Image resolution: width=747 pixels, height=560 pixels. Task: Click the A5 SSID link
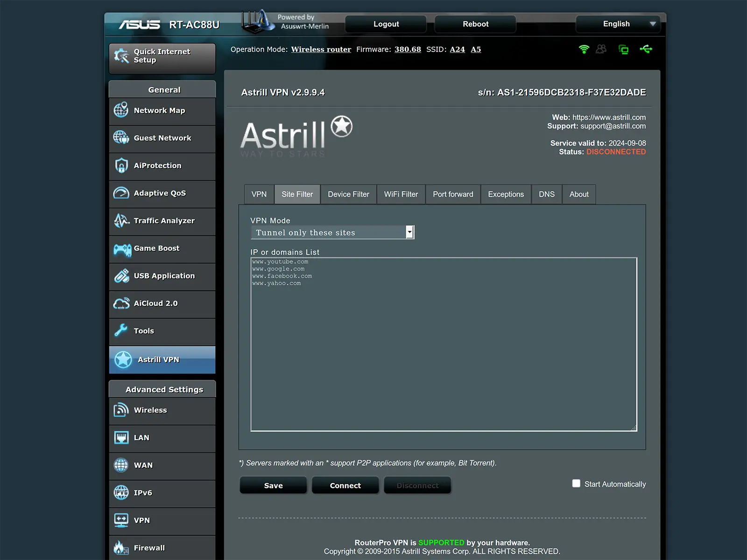tap(476, 49)
